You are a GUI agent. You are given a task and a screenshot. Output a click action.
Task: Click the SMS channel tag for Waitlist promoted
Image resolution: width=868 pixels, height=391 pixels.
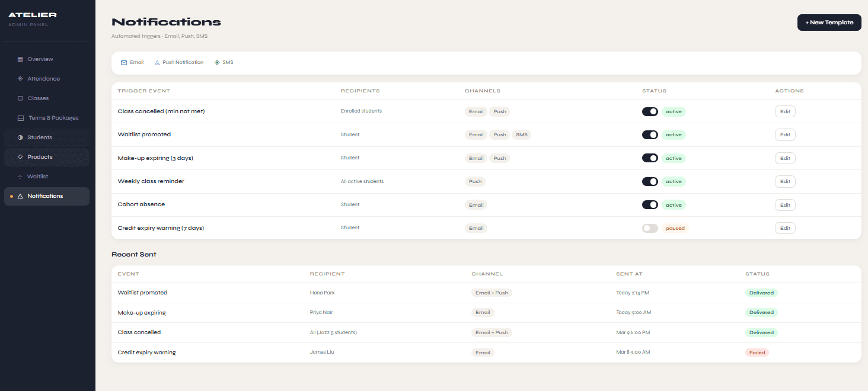[x=521, y=134]
